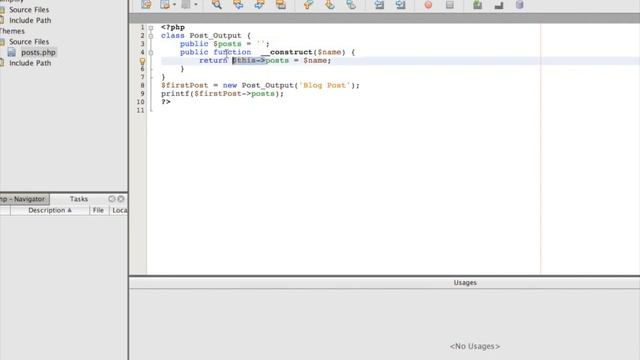This screenshot has height=360, width=640.
Task: Open the Back history dropdown arrow
Action: click(x=174, y=4)
